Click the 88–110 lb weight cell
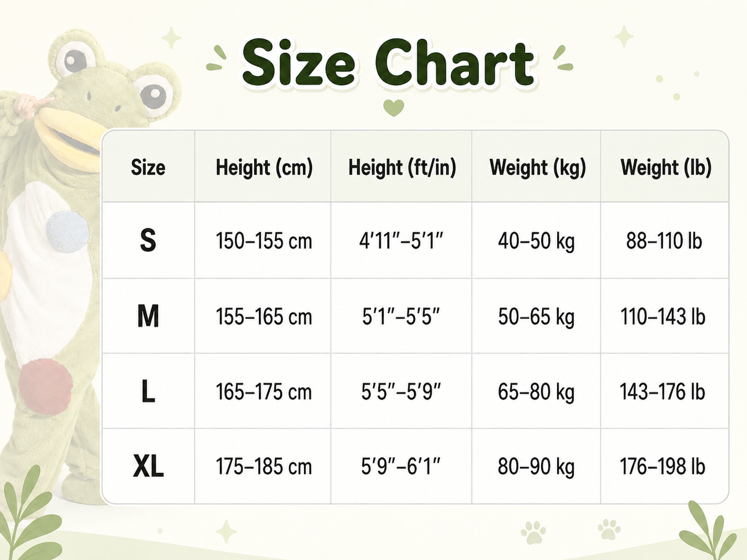The width and height of the screenshot is (747, 560). click(x=665, y=240)
